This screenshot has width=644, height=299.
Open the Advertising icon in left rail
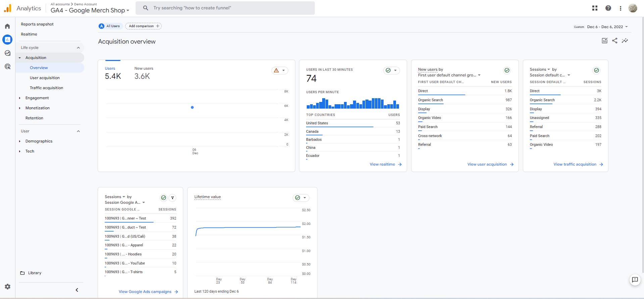pyautogui.click(x=7, y=66)
